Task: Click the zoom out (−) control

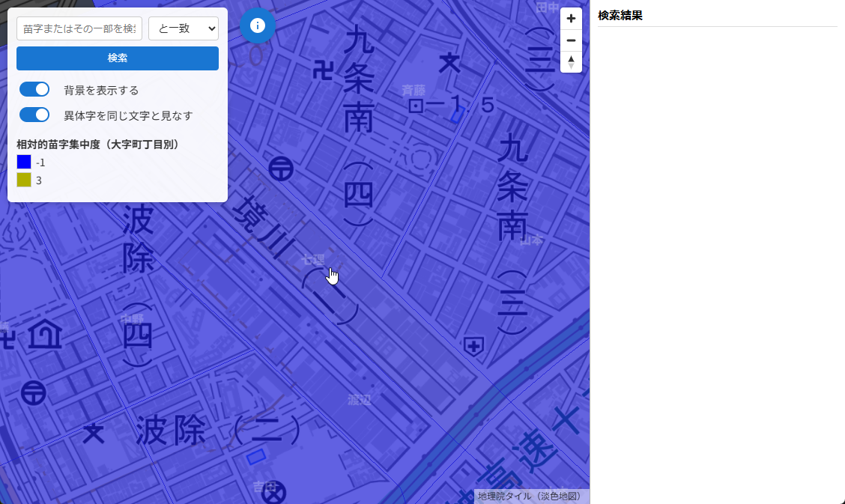Action: (571, 40)
